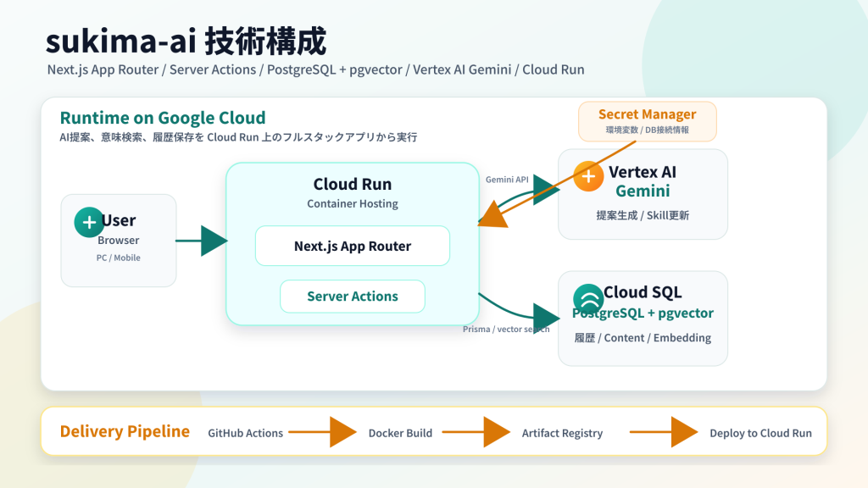Click the green arrowhead pointing to Vertex AI
Viewport: 868px width, 488px height.
[x=547, y=190]
